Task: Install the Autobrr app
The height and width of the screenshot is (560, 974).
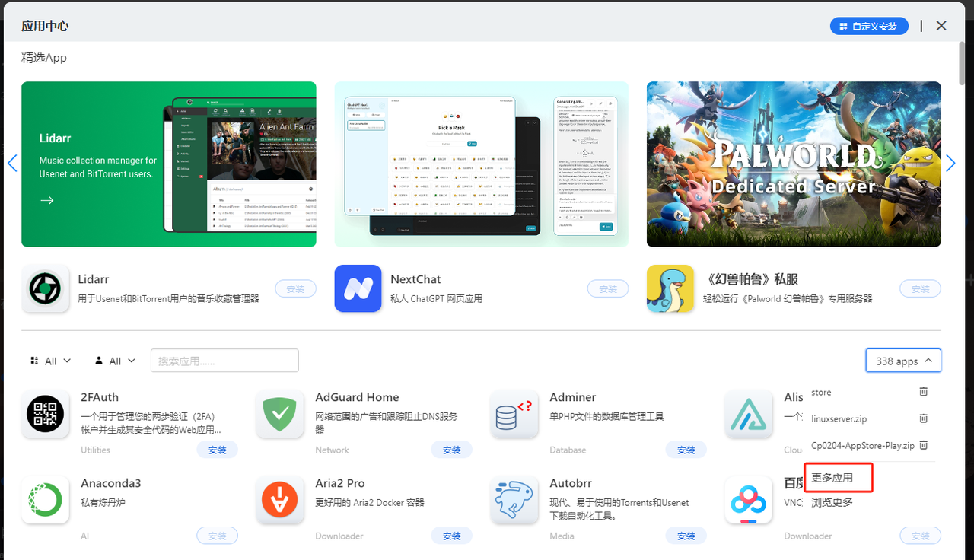Action: tap(686, 536)
